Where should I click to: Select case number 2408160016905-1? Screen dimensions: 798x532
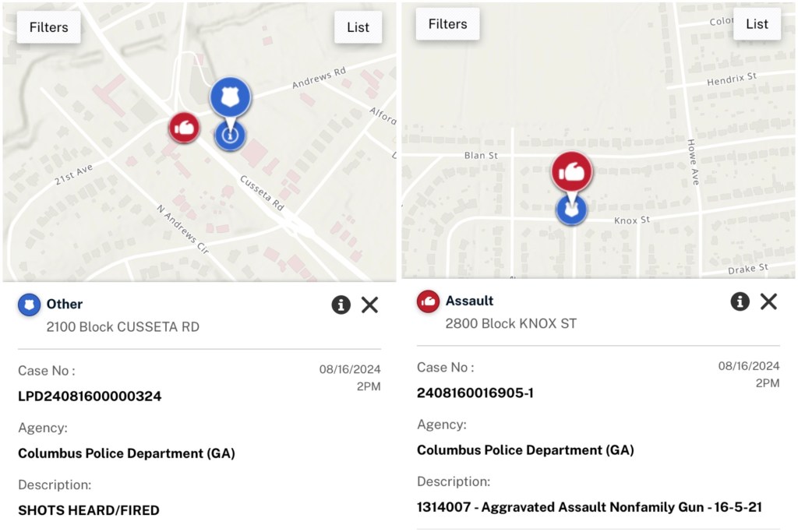475,393
